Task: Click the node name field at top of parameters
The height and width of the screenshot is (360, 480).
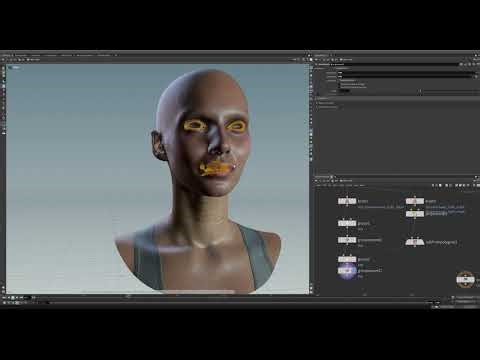Action: pos(395,64)
